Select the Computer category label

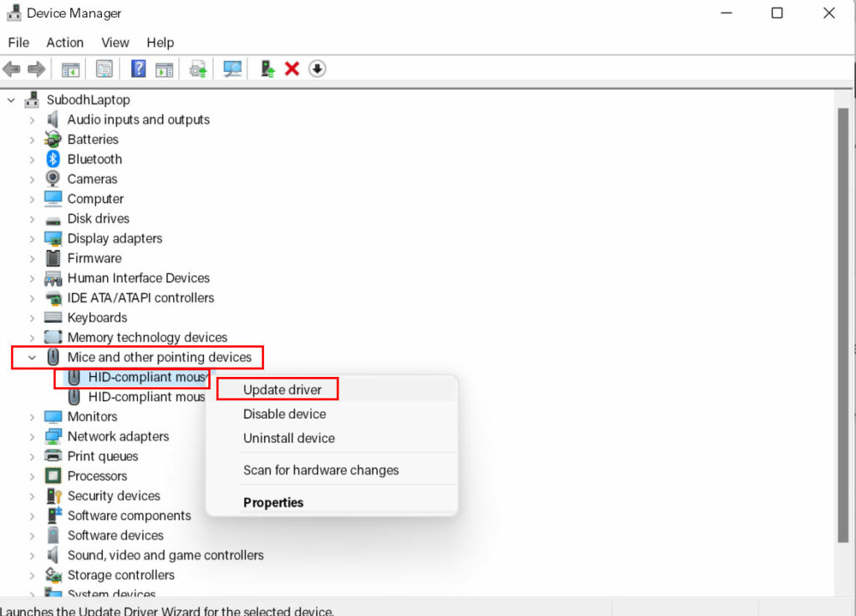95,199
